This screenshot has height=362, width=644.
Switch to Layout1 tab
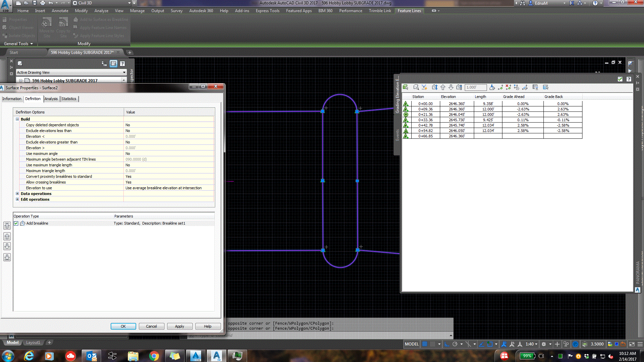click(33, 342)
